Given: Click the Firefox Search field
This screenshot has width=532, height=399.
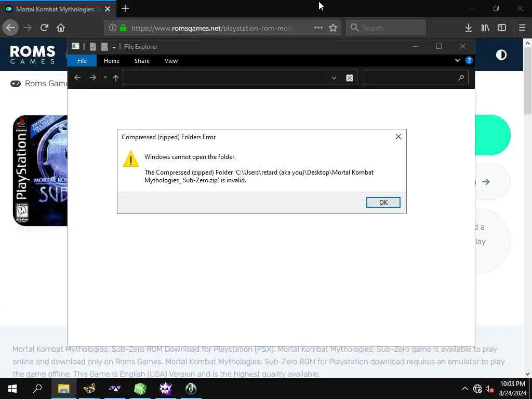Looking at the screenshot, I should 386,28.
